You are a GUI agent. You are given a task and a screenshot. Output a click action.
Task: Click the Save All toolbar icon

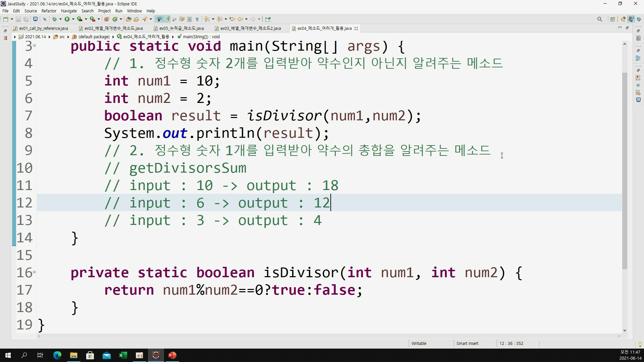coord(26,19)
